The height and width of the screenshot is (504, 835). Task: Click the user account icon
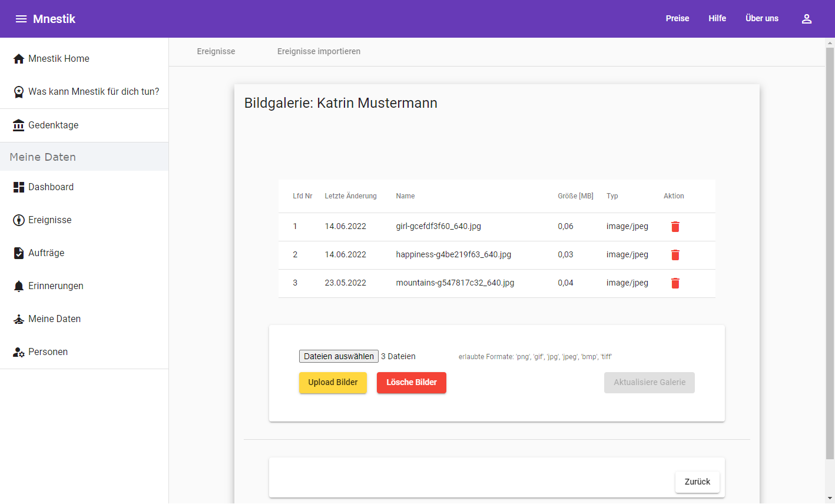[x=806, y=19]
